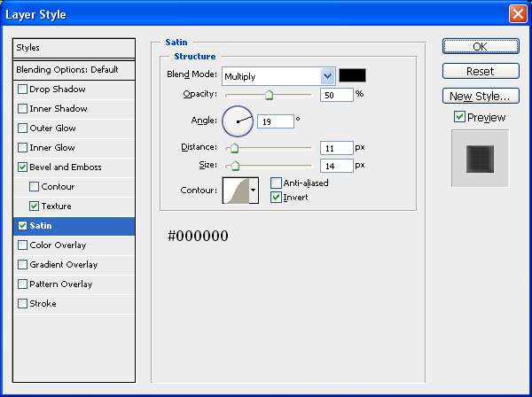Image resolution: width=532 pixels, height=397 pixels.
Task: Enable the Color Overlay checkbox
Action: (x=22, y=245)
